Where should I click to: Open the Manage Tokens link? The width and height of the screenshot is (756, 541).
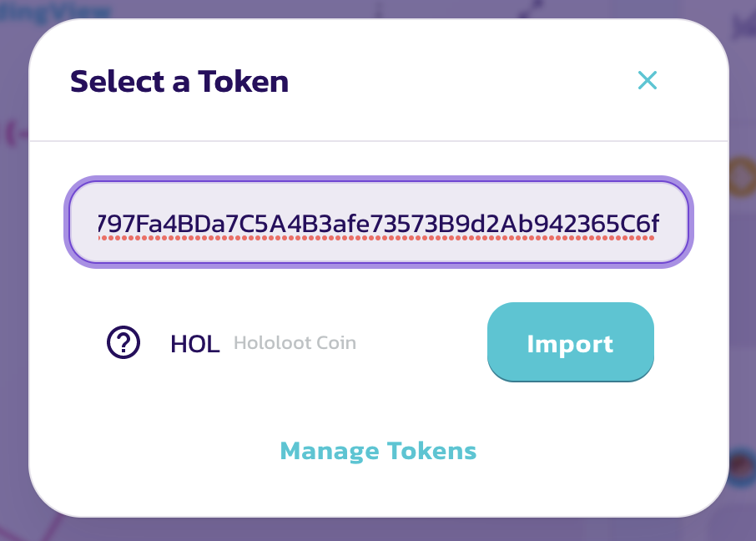point(378,451)
